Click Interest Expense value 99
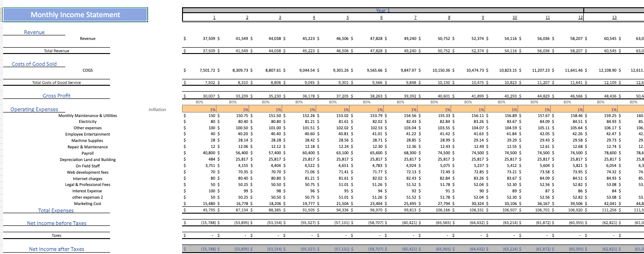Screen dimensions: 644x254 click(x=247, y=191)
